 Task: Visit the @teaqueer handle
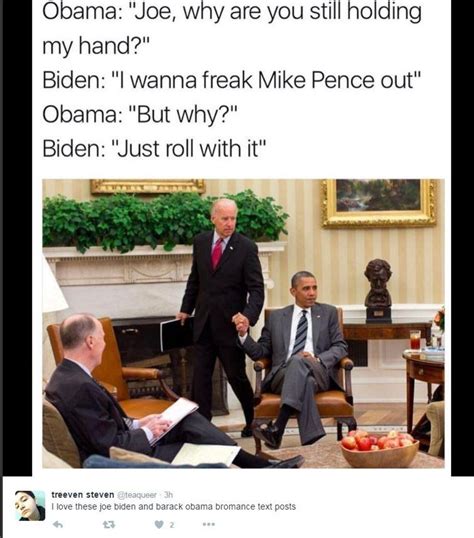coord(137,495)
